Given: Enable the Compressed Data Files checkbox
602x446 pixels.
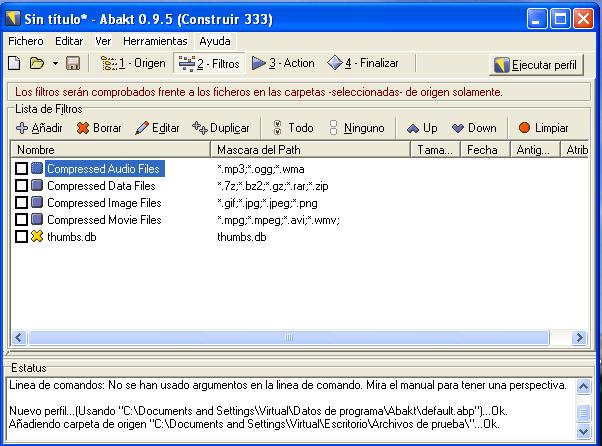Looking at the screenshot, I should click(22, 186).
